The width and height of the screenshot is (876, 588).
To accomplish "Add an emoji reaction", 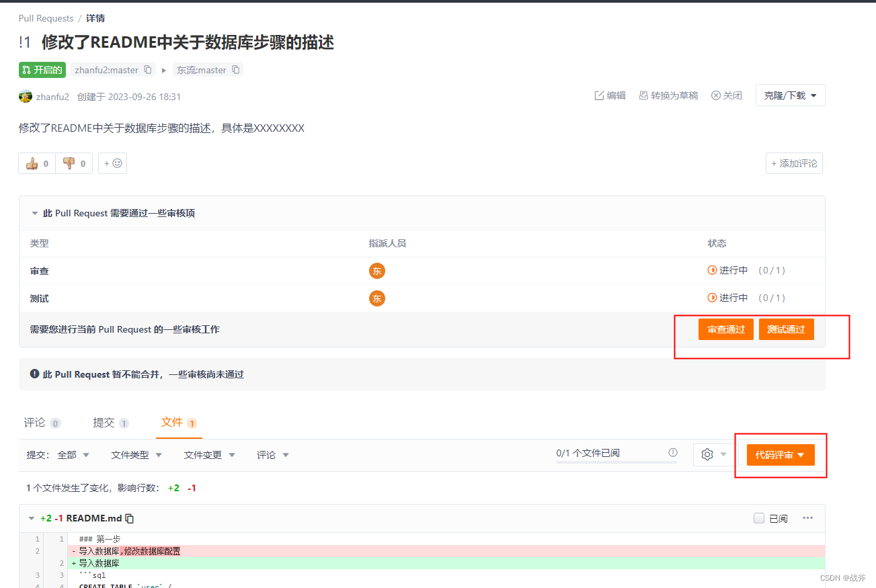I will coord(112,163).
